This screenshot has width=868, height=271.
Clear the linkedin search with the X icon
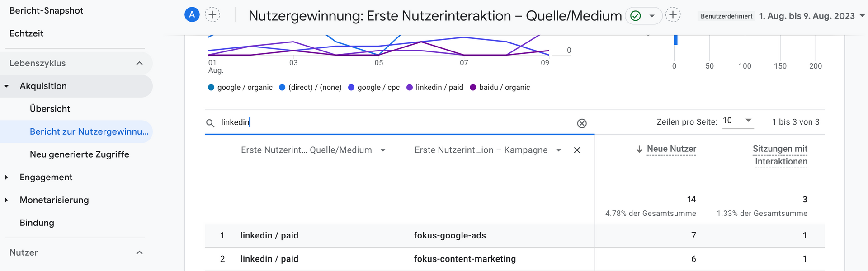click(x=581, y=123)
